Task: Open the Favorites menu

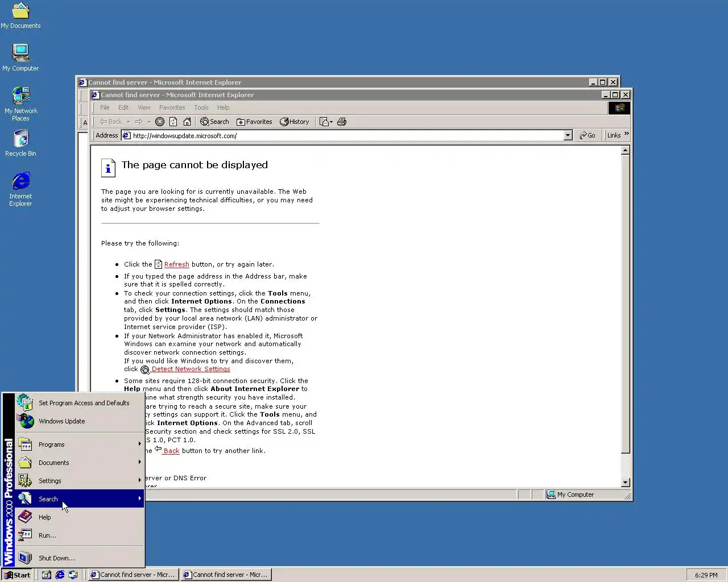Action: (172, 107)
